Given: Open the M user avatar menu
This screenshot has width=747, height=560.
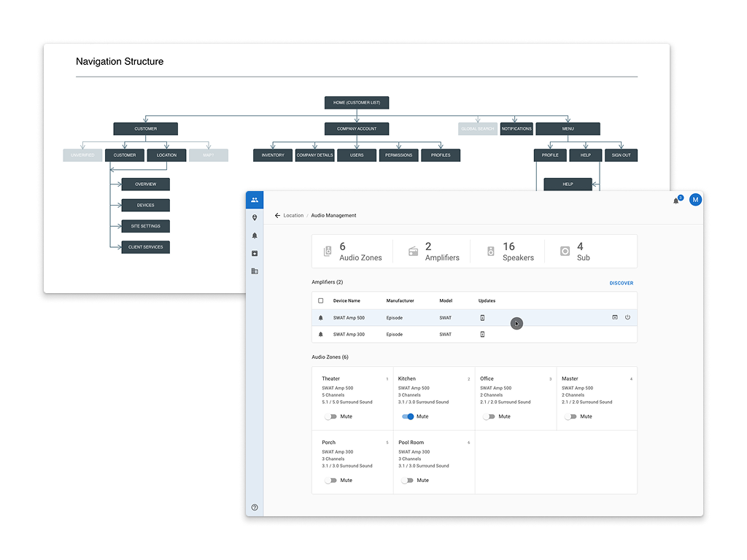Looking at the screenshot, I should [695, 199].
